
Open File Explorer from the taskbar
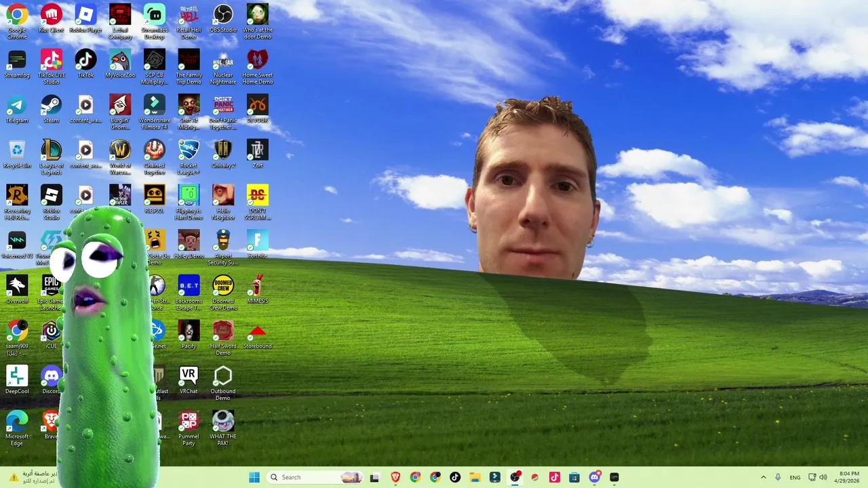[x=475, y=477]
